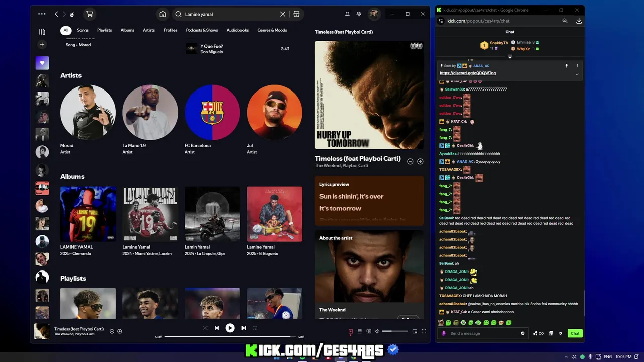Open the discord.gg link in pinned message
This screenshot has width=644, height=362.
(x=467, y=73)
